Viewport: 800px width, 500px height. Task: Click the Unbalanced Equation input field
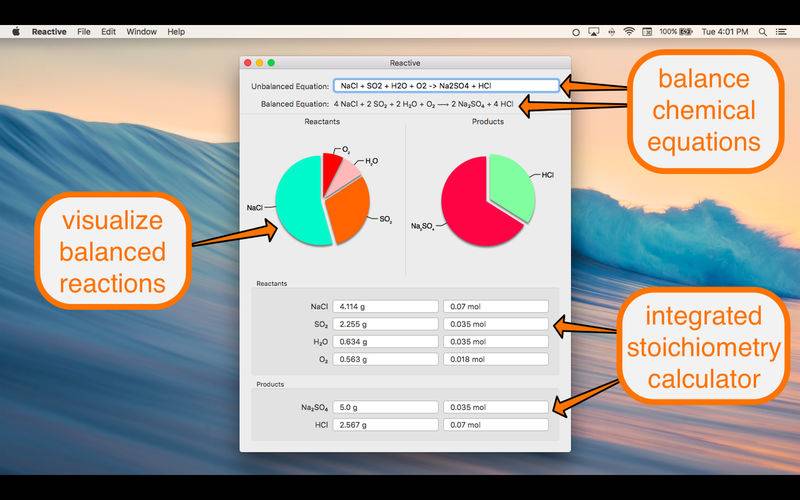(446, 86)
